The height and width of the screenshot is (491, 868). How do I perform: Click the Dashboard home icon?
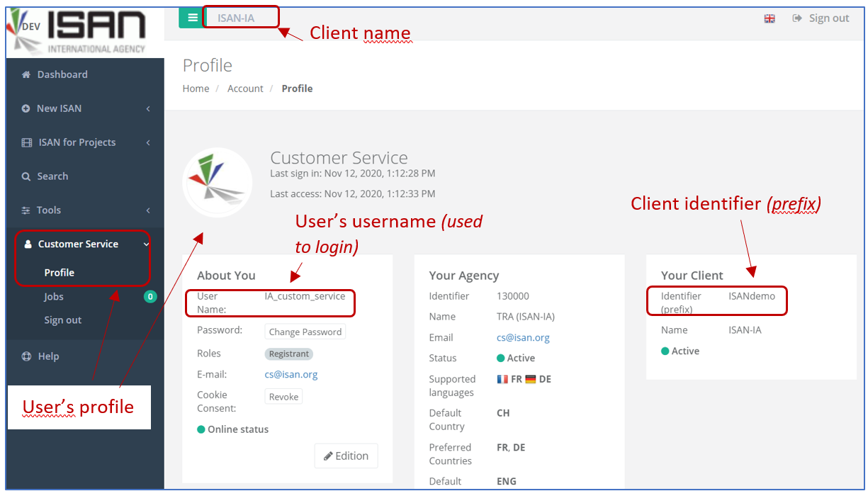26,74
